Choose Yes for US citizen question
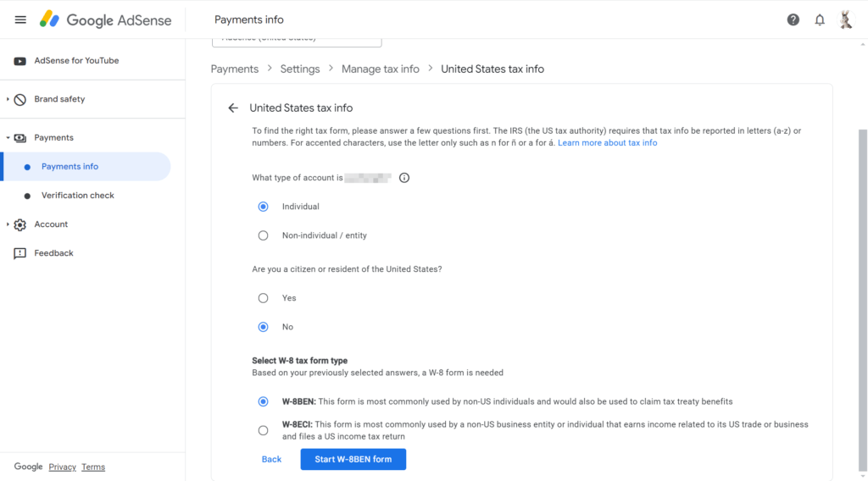 (x=263, y=298)
